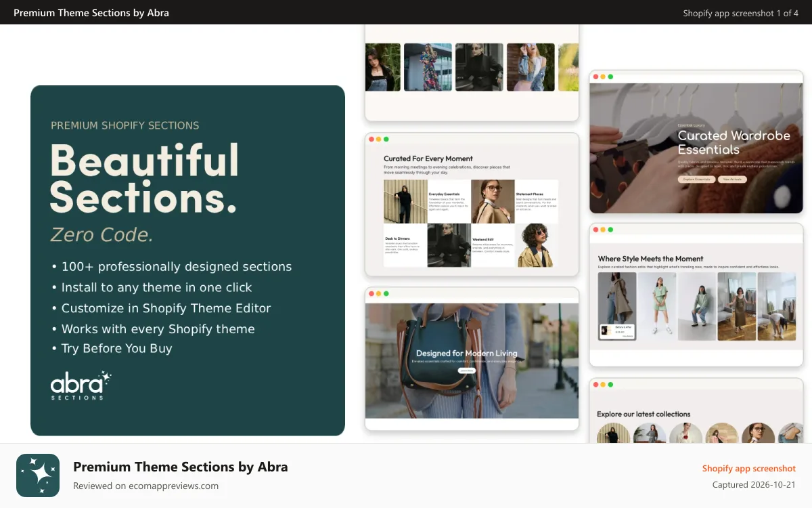
Task: Click the Explore our latest collections heading
Action: pos(644,414)
